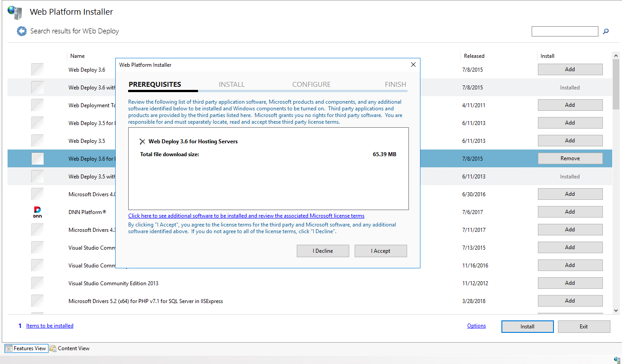Viewport: 622px width, 364px height.
Task: Click the vertical scrollbar thumb
Action: click(616, 85)
